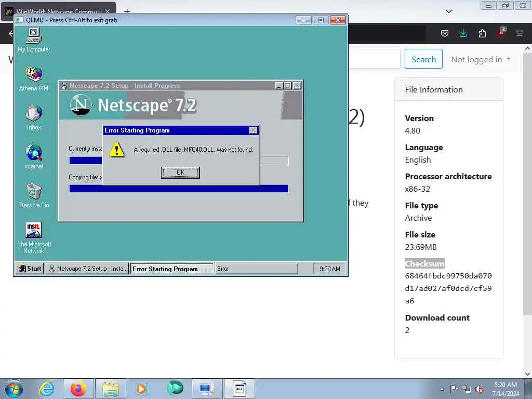Click the Show desktop strip
The height and width of the screenshot is (399, 532).
click(528, 389)
